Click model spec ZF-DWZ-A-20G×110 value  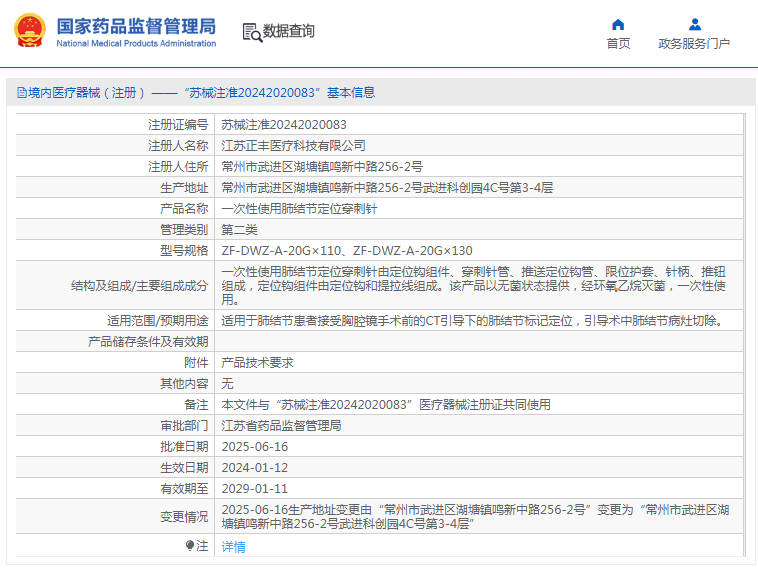tap(281, 251)
